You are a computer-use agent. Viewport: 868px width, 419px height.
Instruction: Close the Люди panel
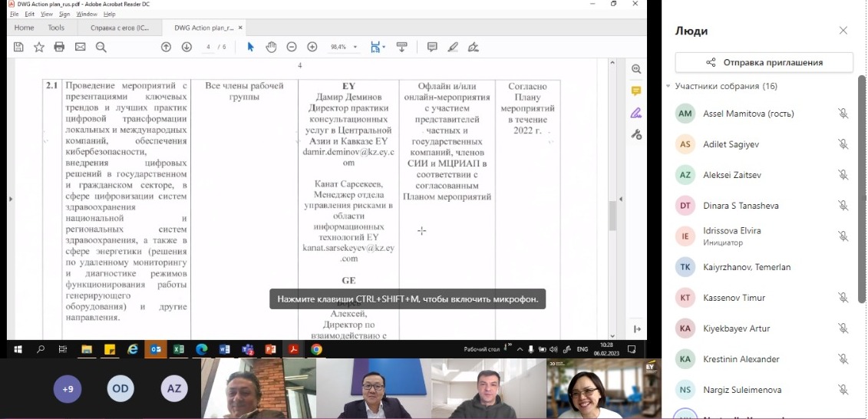point(843,31)
